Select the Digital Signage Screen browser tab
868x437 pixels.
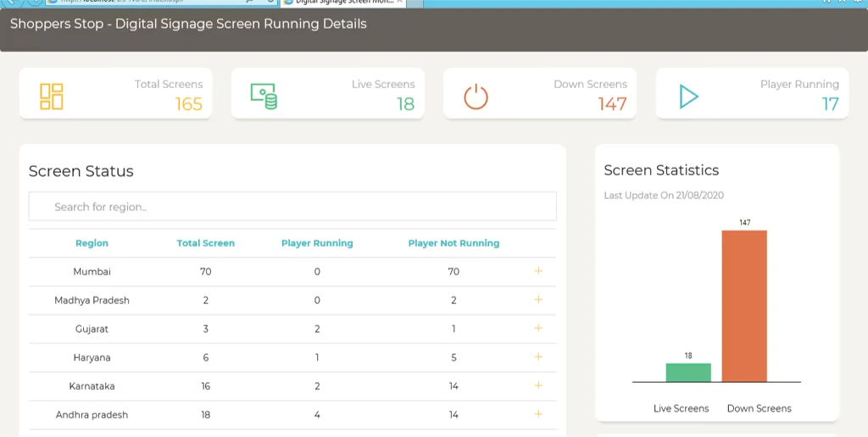point(343,3)
